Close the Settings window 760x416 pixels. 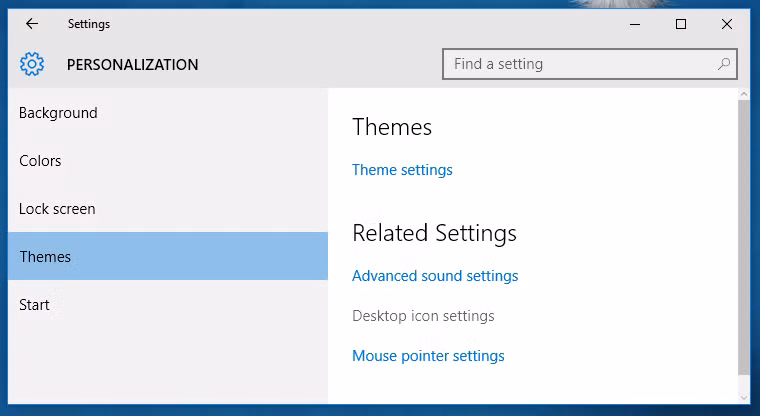click(727, 24)
